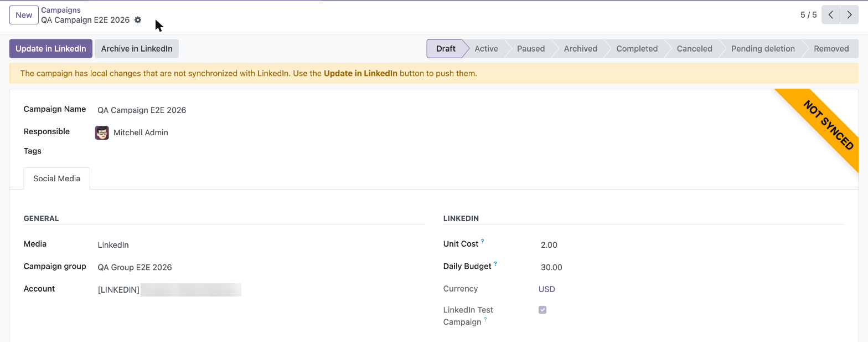868x342 pixels.
Task: Open the gear actions menu beside campaign title
Action: point(138,20)
